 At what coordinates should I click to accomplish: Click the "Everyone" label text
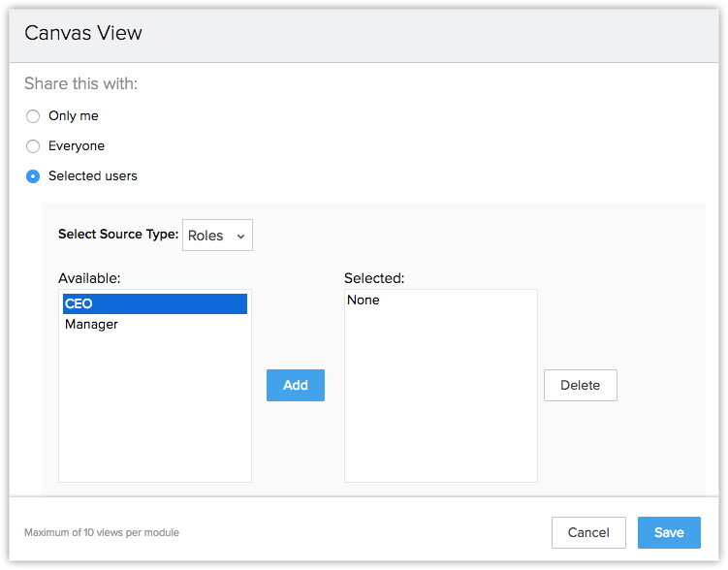pyautogui.click(x=77, y=145)
